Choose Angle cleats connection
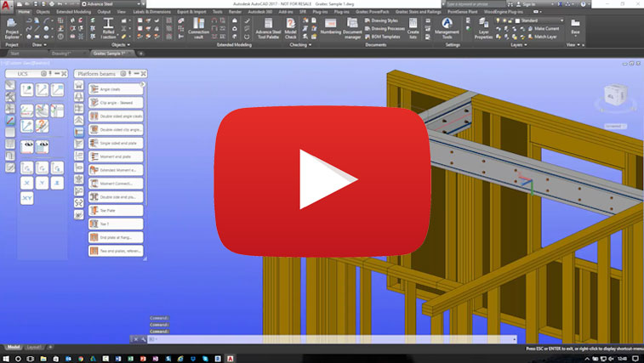Screen dimensions: 644x363 (x=116, y=89)
